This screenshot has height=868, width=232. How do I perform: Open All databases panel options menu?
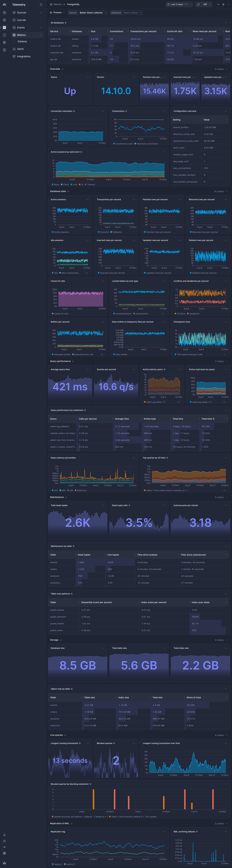click(x=226, y=23)
